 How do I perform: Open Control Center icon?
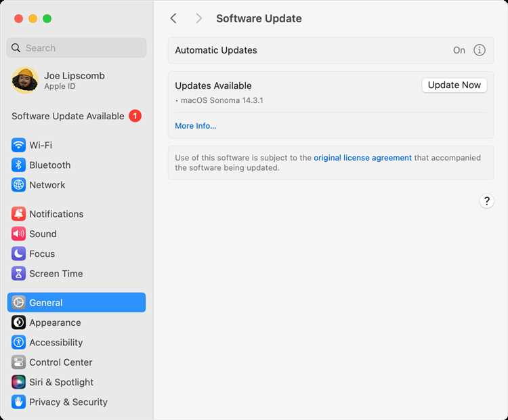coord(18,362)
